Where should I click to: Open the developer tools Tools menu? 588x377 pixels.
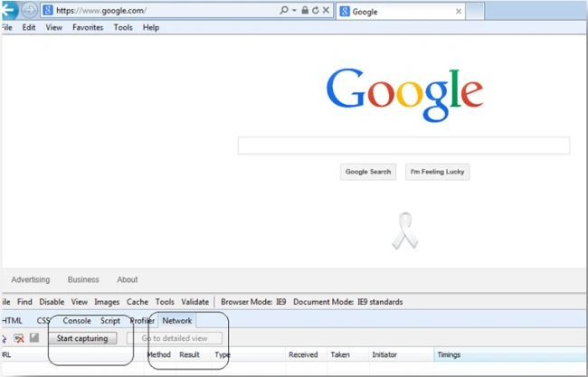(x=165, y=302)
